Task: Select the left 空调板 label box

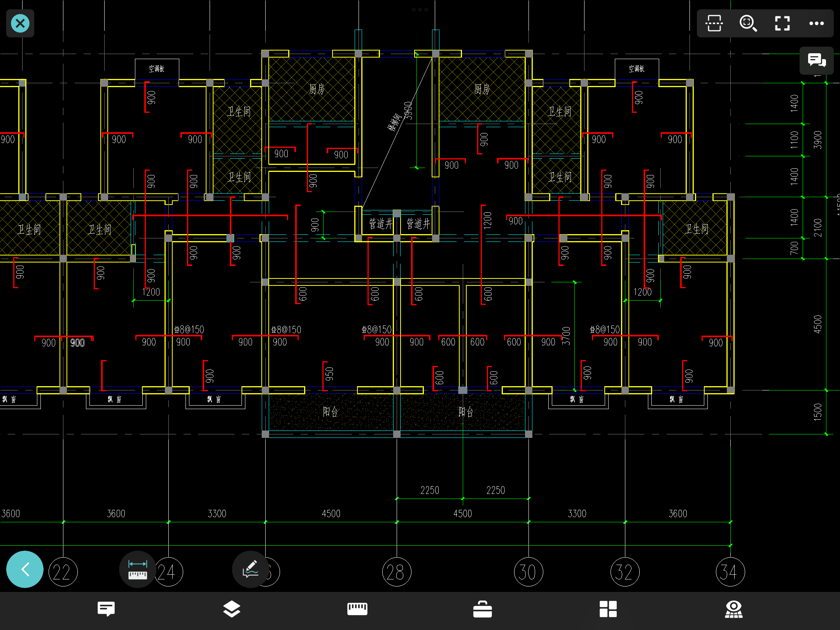Action: click(x=157, y=69)
